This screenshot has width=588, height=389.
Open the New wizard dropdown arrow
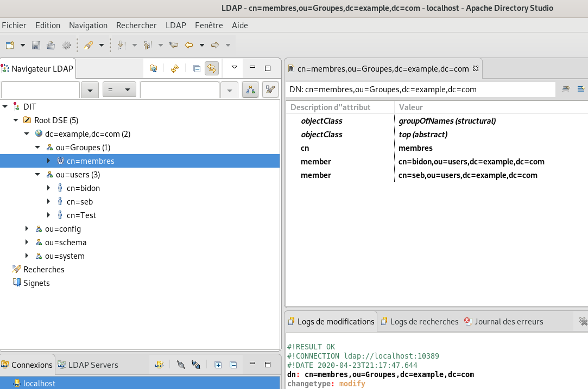22,46
